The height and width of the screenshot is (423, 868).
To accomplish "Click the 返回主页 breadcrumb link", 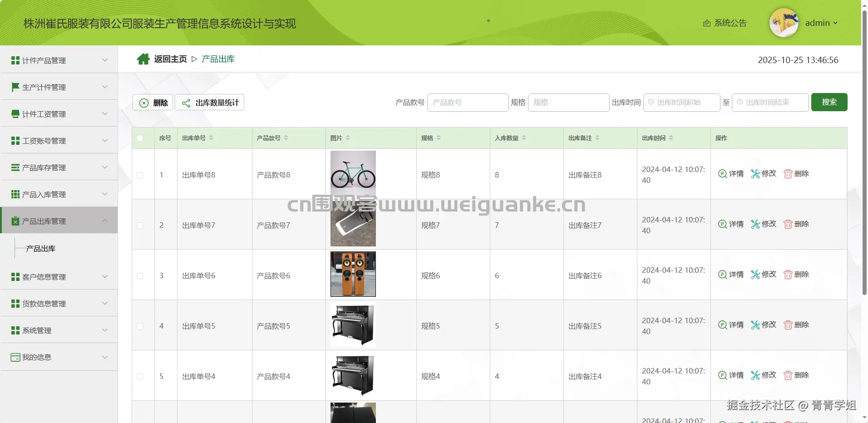I will pos(170,59).
